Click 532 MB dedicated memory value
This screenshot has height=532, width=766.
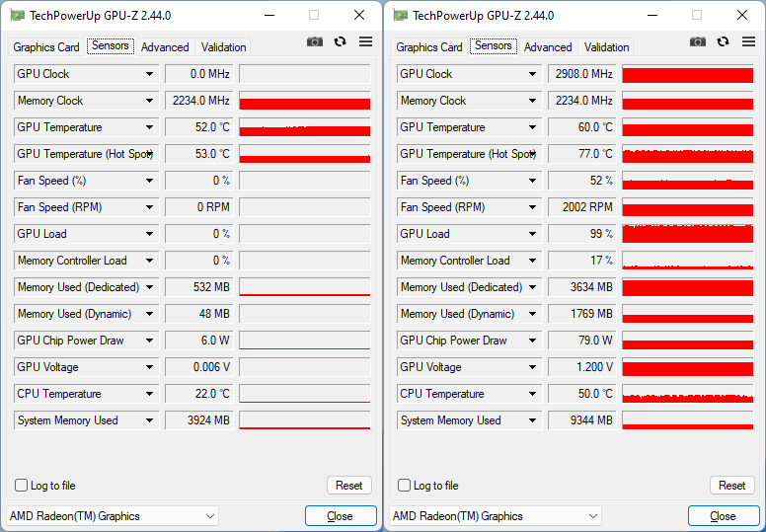(x=199, y=287)
